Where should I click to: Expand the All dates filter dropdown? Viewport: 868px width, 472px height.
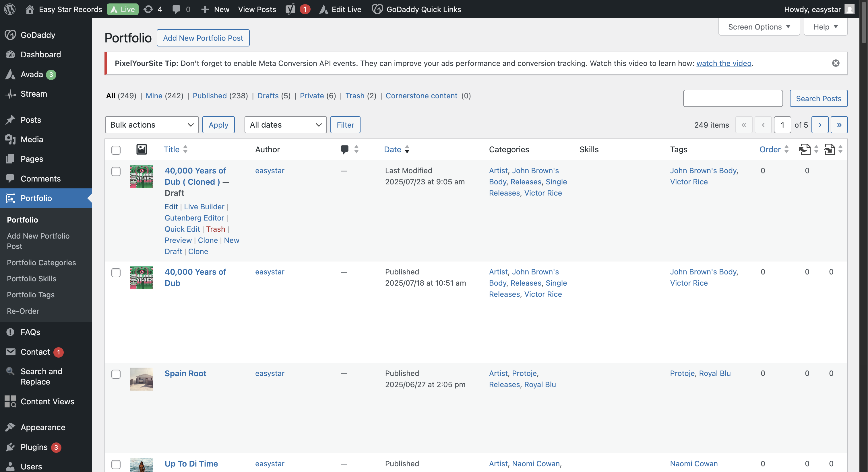285,124
